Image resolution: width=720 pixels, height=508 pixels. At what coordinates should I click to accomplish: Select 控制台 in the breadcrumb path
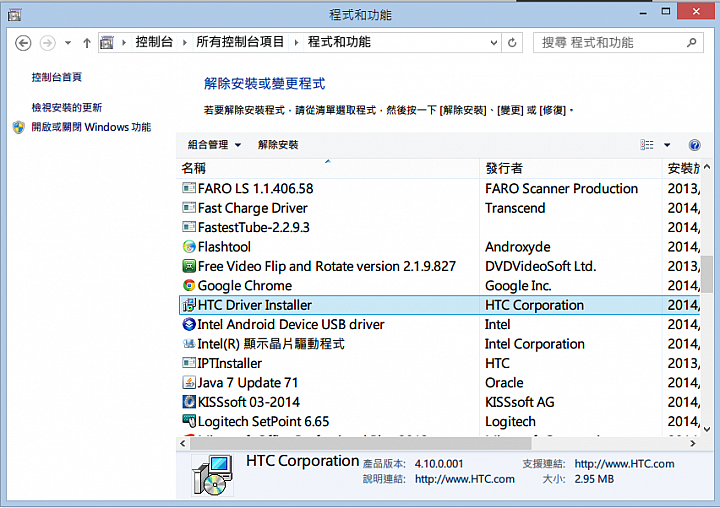[154, 42]
